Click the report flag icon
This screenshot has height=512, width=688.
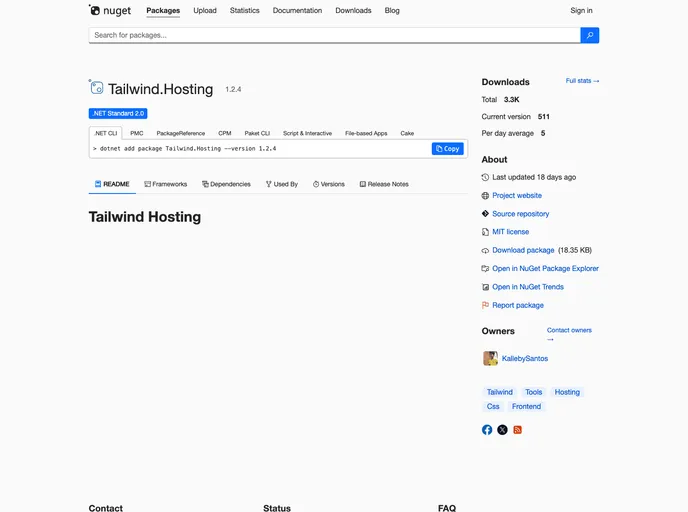point(485,305)
